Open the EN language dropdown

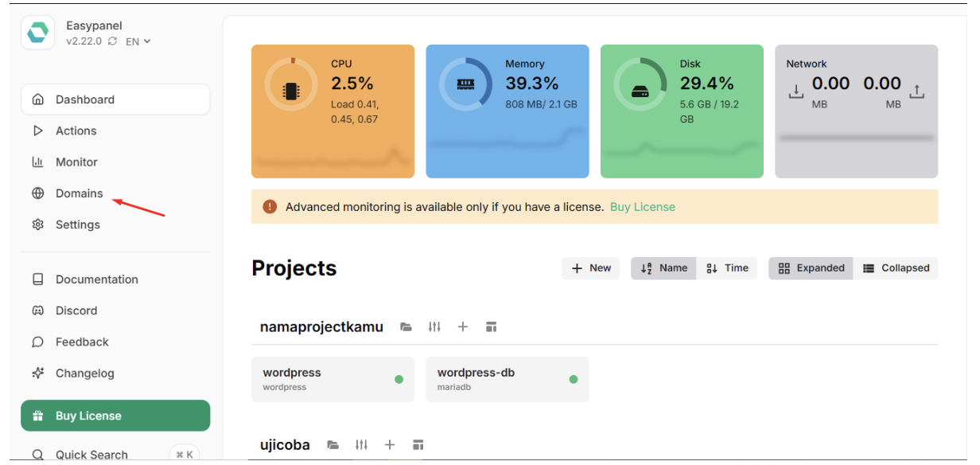coord(138,41)
